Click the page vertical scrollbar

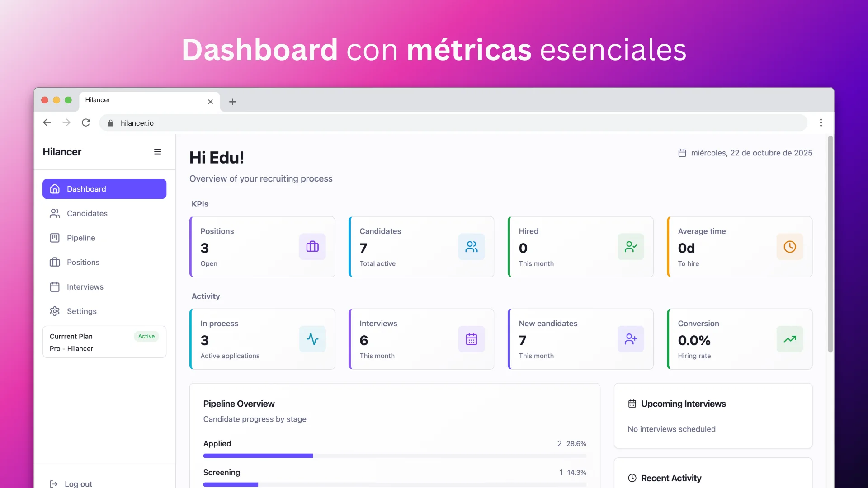(830, 244)
